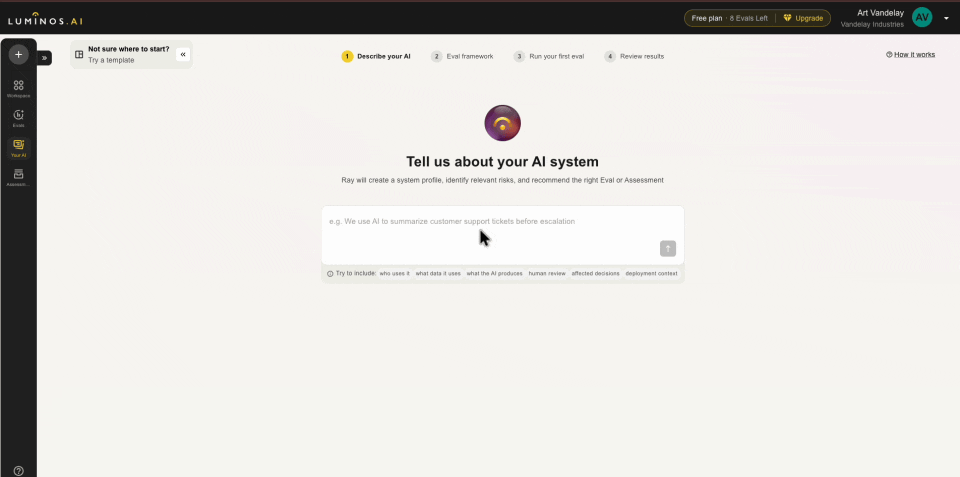Click the 'who uses it' hint chip
This screenshot has height=477, width=960.
[394, 274]
